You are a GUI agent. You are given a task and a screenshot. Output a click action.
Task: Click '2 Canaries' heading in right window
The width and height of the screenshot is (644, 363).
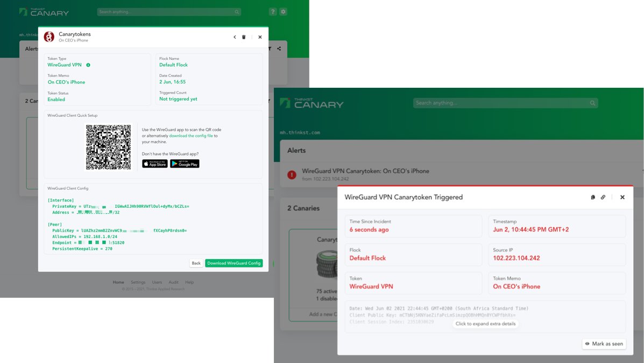point(303,208)
